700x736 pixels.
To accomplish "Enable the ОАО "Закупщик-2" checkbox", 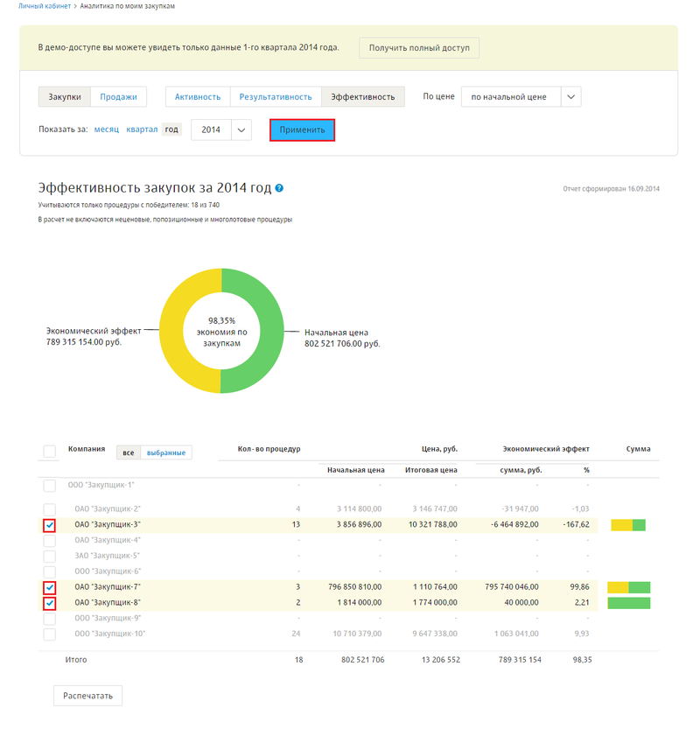I will pyautogui.click(x=50, y=509).
